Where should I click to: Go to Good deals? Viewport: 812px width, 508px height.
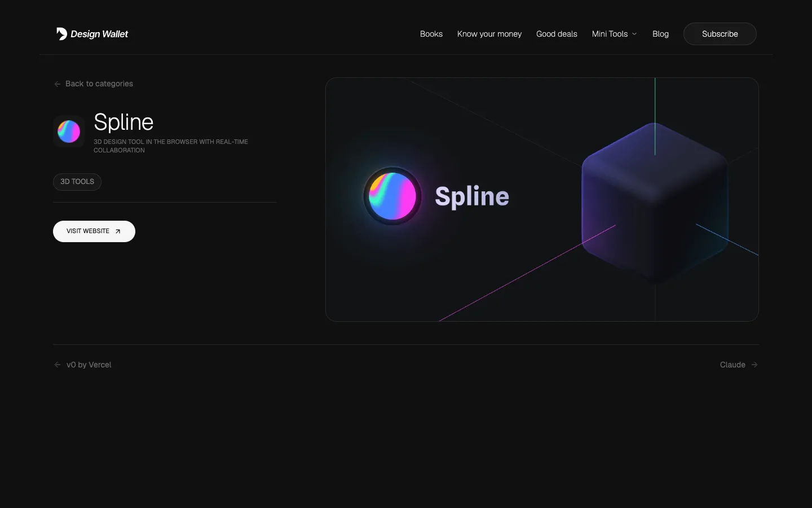(x=557, y=34)
